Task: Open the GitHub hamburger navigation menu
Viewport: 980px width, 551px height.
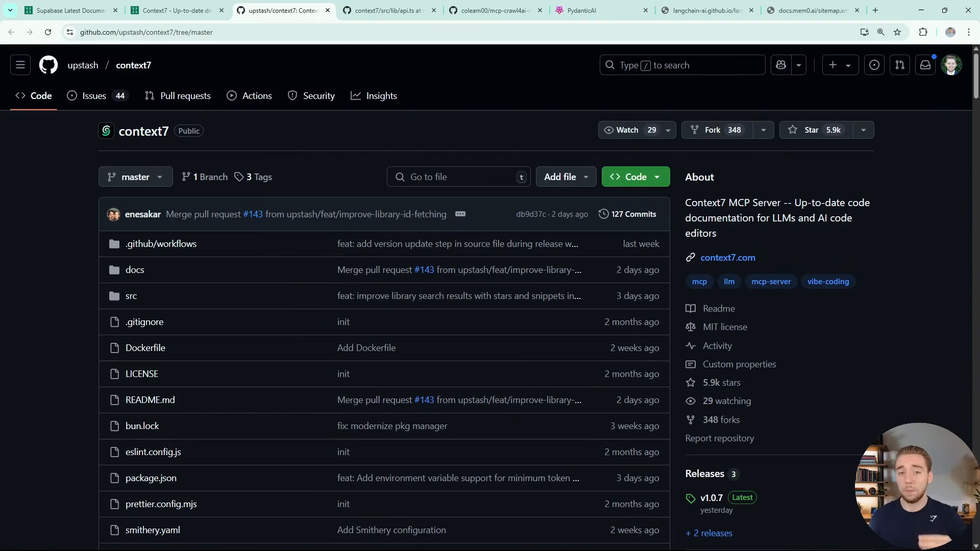Action: pyautogui.click(x=20, y=65)
